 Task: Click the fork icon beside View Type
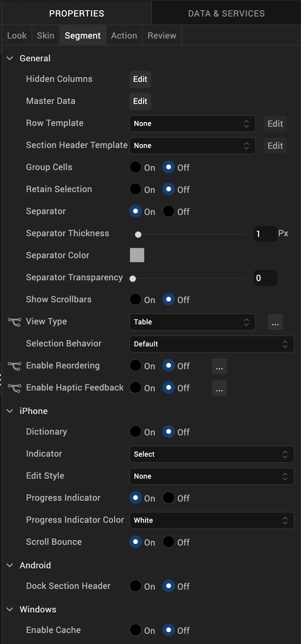click(x=15, y=322)
